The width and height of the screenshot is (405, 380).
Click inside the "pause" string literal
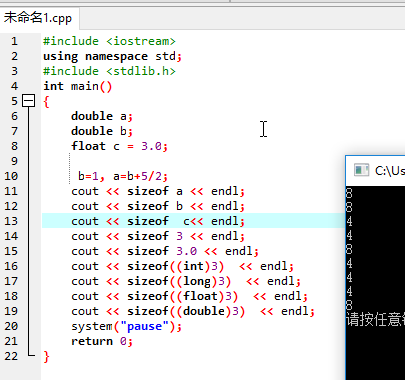click(x=144, y=326)
